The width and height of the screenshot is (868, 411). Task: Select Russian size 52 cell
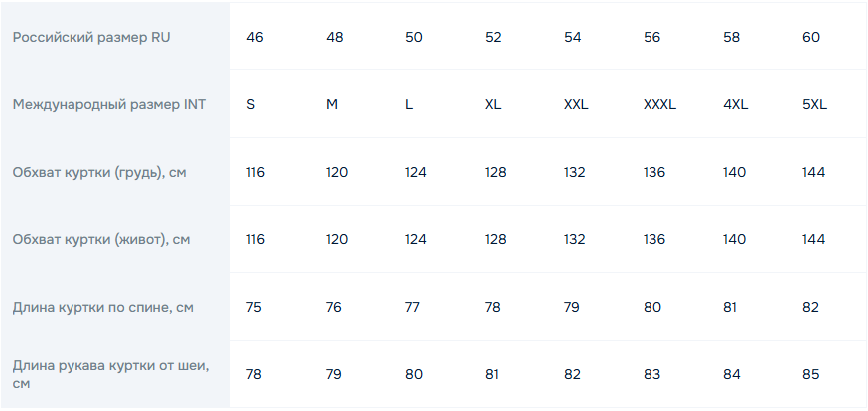pyautogui.click(x=494, y=37)
